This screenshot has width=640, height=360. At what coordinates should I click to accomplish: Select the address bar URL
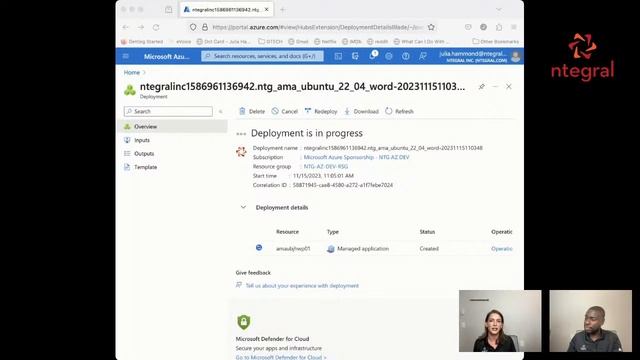(318, 27)
